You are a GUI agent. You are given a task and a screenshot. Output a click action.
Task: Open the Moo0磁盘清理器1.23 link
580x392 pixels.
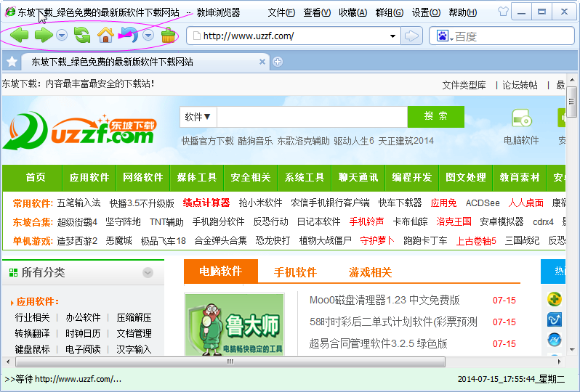tap(384, 300)
